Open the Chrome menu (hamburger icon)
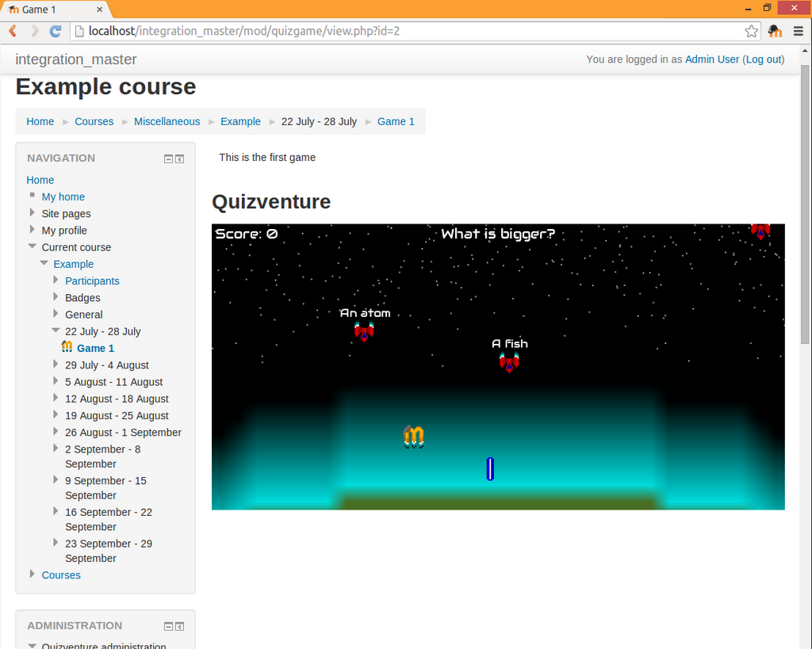The height and width of the screenshot is (649, 812). click(798, 31)
